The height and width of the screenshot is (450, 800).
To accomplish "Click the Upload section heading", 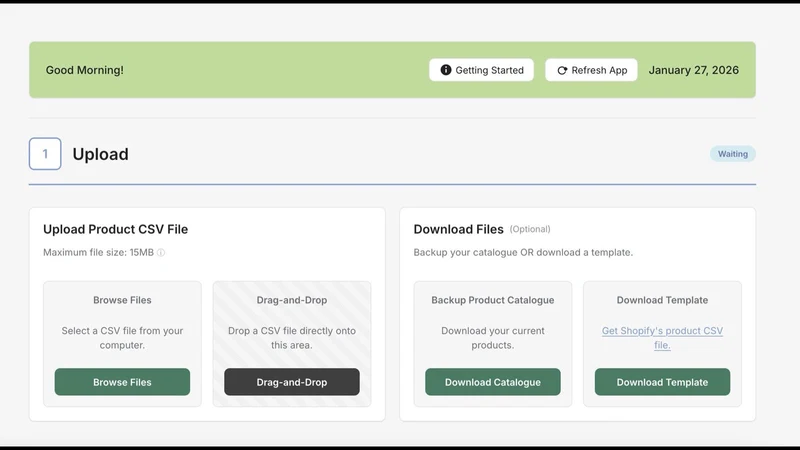I will (x=101, y=154).
